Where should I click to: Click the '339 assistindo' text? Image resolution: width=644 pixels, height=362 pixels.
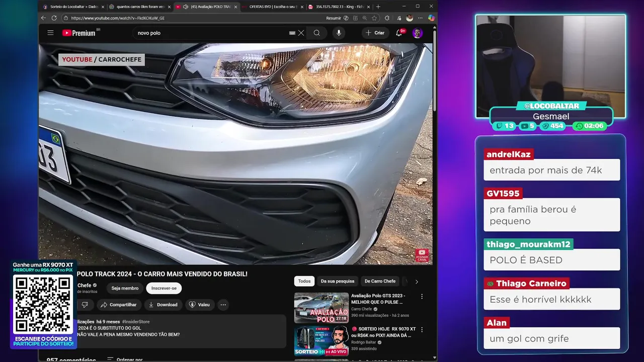(363, 348)
